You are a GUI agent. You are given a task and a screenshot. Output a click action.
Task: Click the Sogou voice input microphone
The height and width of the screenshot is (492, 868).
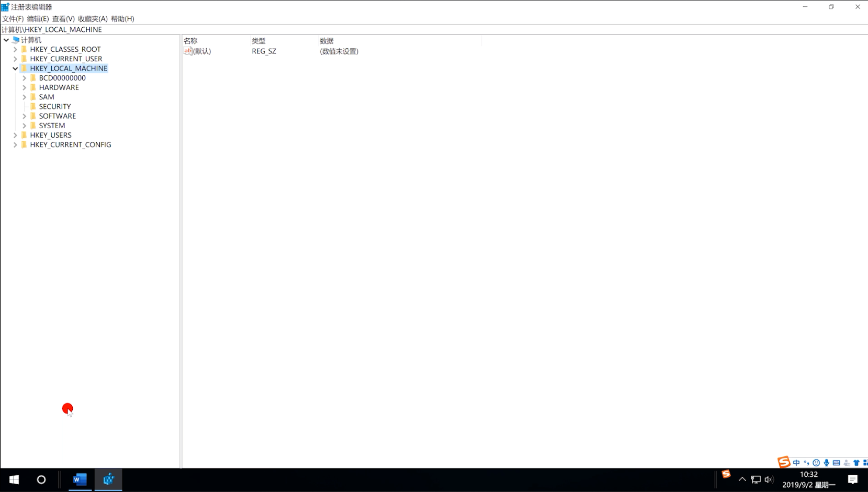coord(827,463)
